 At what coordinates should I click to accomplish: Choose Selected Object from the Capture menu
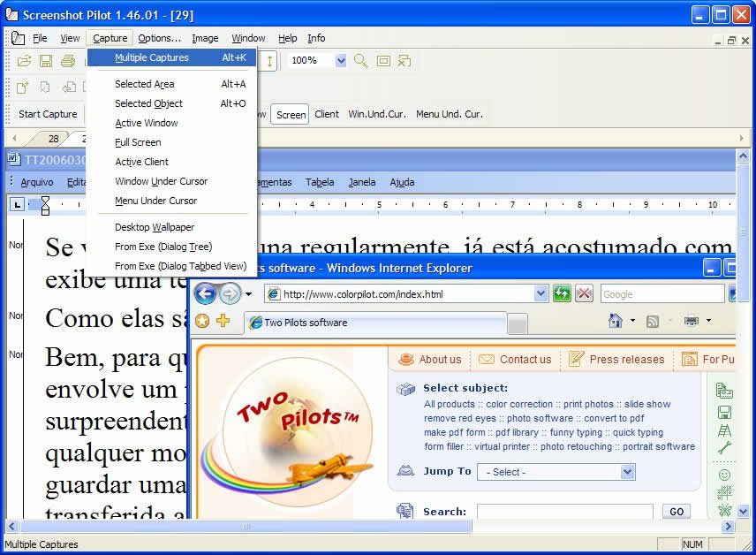click(x=172, y=103)
